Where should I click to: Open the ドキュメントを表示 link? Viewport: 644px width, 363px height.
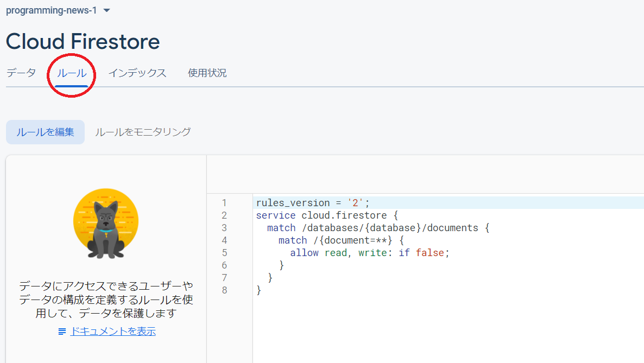(x=113, y=332)
